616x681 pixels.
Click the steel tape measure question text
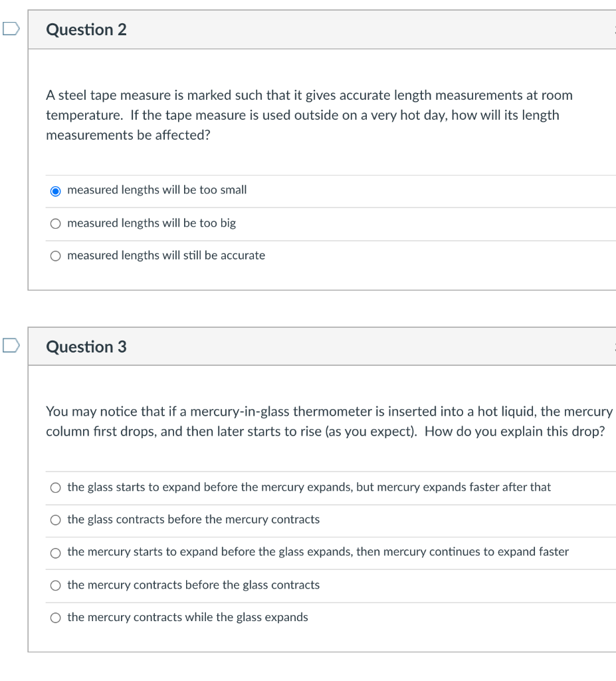pos(309,115)
